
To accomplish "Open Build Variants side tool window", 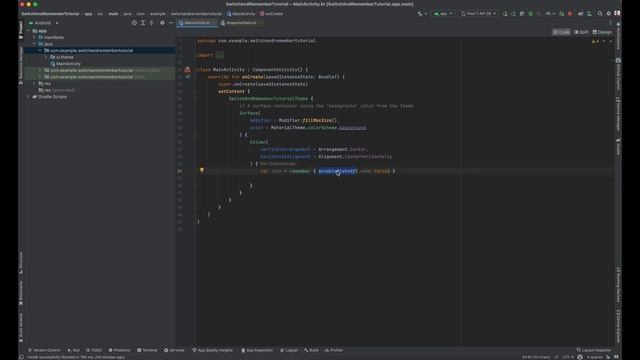I will (21, 327).
